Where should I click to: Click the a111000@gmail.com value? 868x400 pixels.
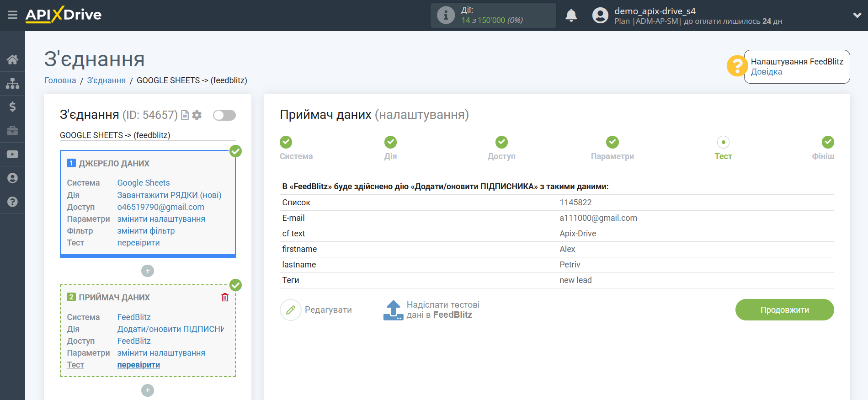coord(598,218)
